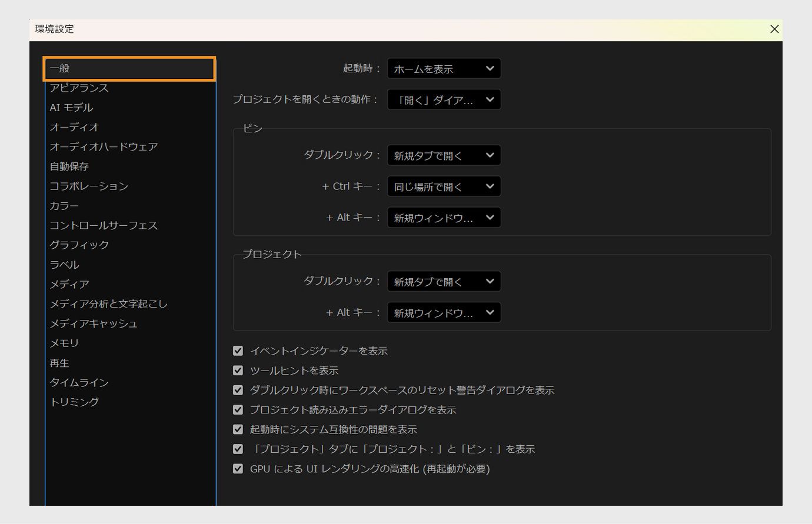
Task: Open the + Alt キー dropdown under プロジェクト
Action: tap(444, 312)
